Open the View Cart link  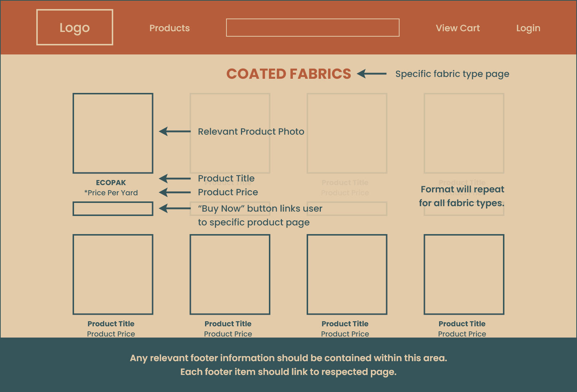tap(458, 28)
